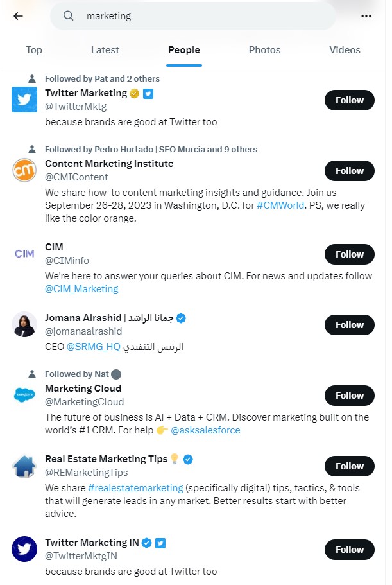Select the Top tab
392x585 pixels.
pyautogui.click(x=33, y=49)
